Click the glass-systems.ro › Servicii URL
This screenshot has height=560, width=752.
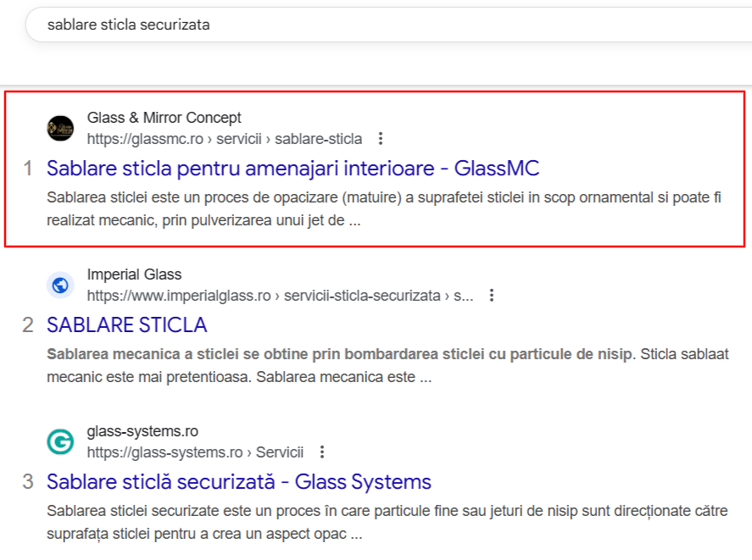pyautogui.click(x=195, y=452)
